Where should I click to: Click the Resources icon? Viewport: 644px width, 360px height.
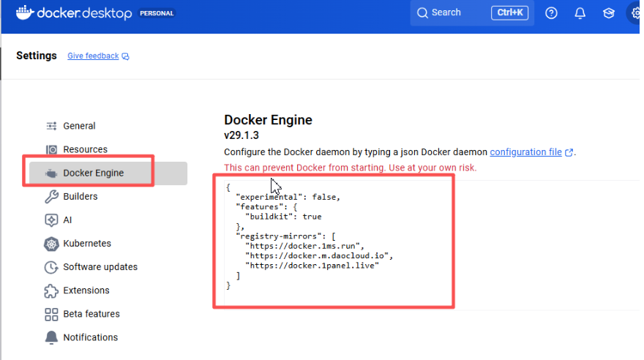[x=51, y=149]
